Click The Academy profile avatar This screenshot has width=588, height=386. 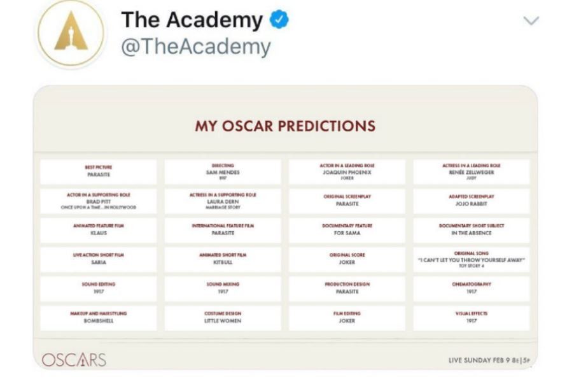[x=71, y=33]
